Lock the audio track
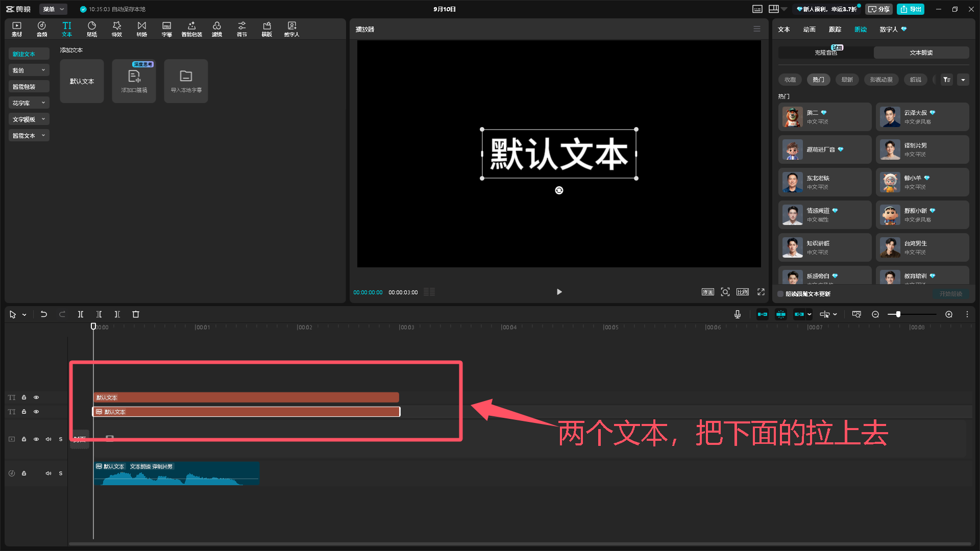Image resolution: width=980 pixels, height=551 pixels. coord(24,473)
